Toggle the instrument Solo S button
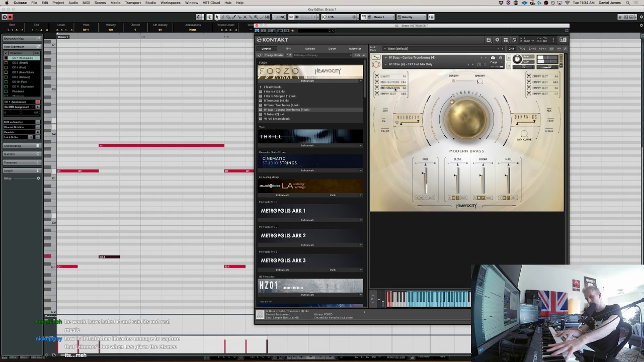The width and height of the screenshot is (644, 362). 509,58
